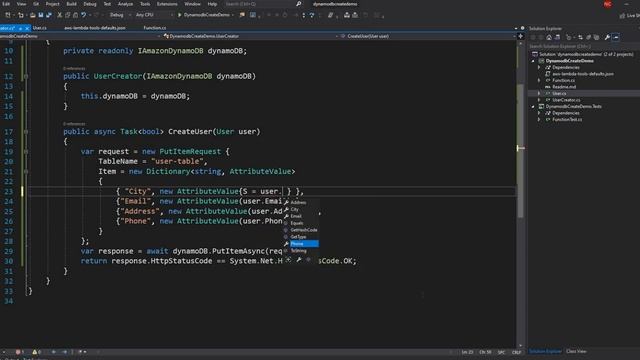640x360 pixels.
Task: Collapse the DynamodbCreateDemo.Tests project node
Action: pyautogui.click(x=533, y=107)
